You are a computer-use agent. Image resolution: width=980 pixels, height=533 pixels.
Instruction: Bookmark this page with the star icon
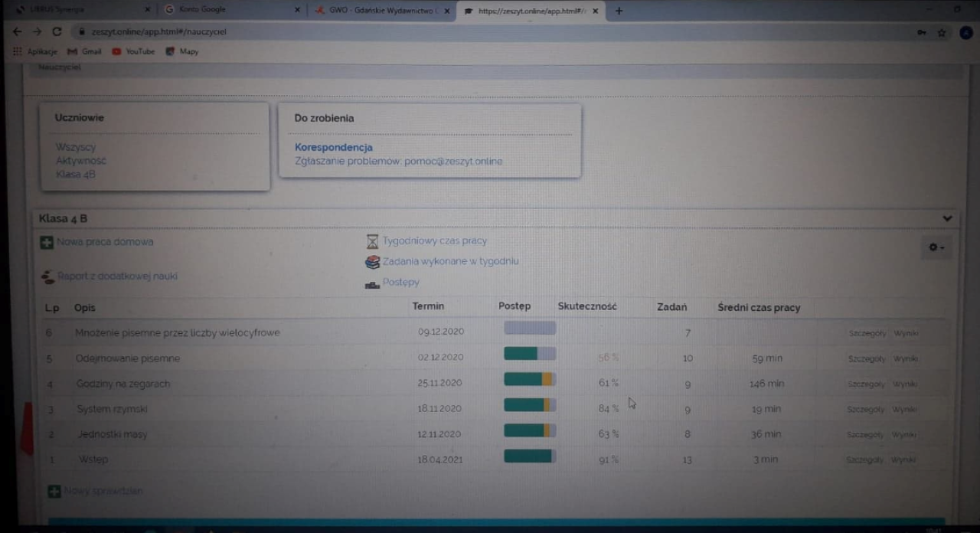(942, 33)
